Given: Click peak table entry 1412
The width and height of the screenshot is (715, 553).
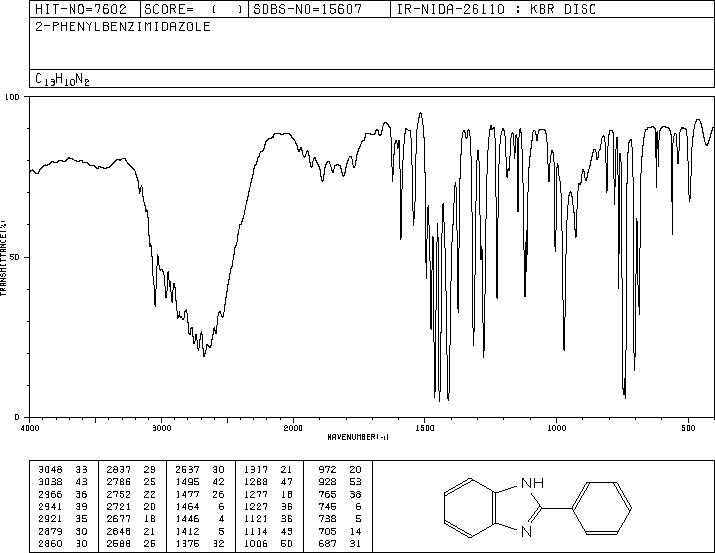Looking at the screenshot, I should coord(187,531).
